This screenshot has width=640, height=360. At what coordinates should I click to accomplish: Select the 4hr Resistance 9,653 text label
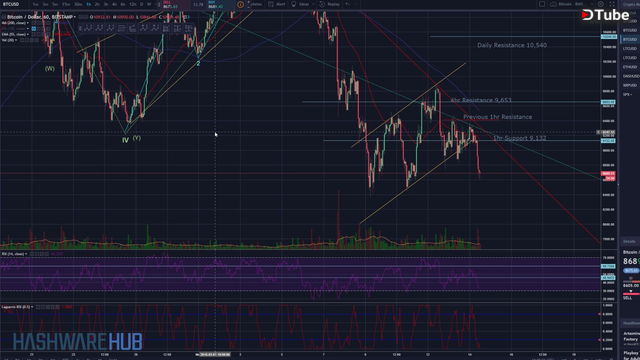481,100
